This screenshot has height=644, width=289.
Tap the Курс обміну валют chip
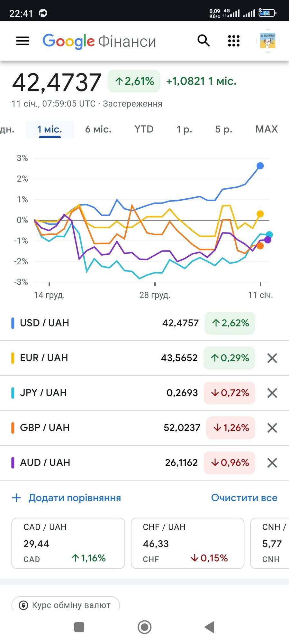[x=66, y=605]
